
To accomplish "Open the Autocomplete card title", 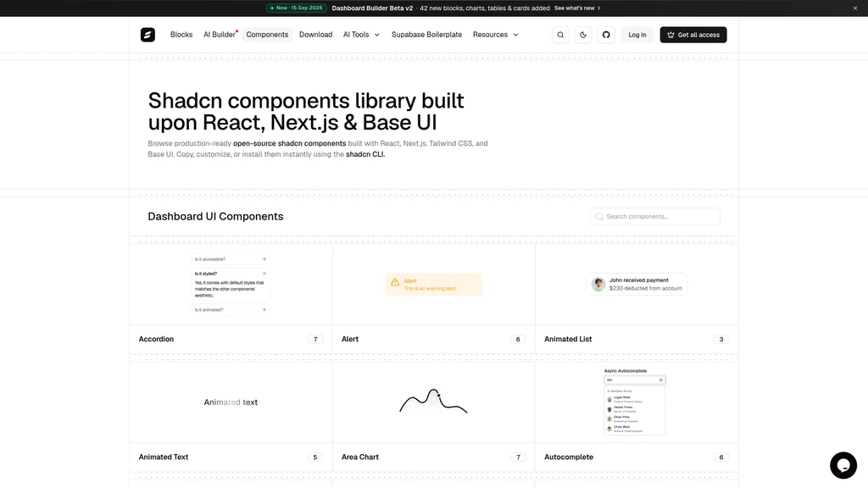I will click(x=569, y=457).
